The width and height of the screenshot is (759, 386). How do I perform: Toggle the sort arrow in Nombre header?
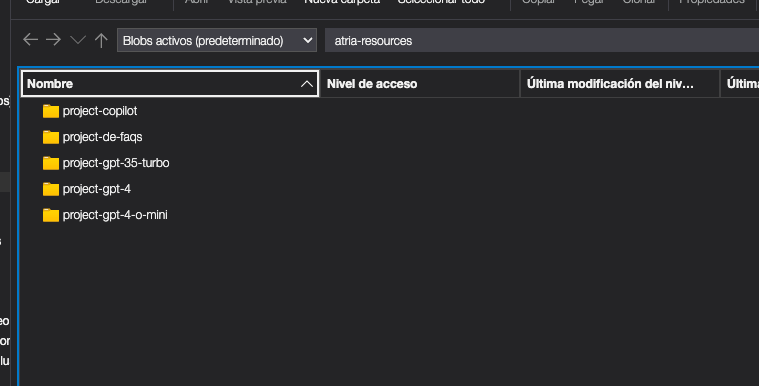click(x=306, y=84)
